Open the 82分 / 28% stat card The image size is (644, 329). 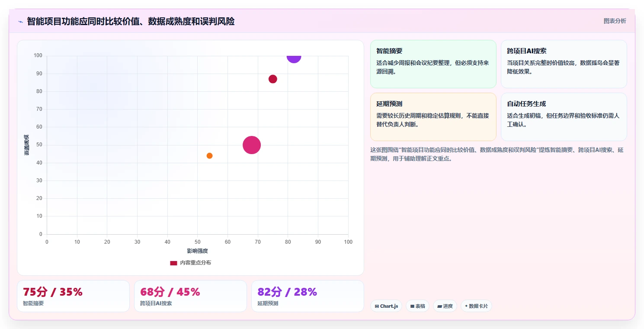click(308, 296)
